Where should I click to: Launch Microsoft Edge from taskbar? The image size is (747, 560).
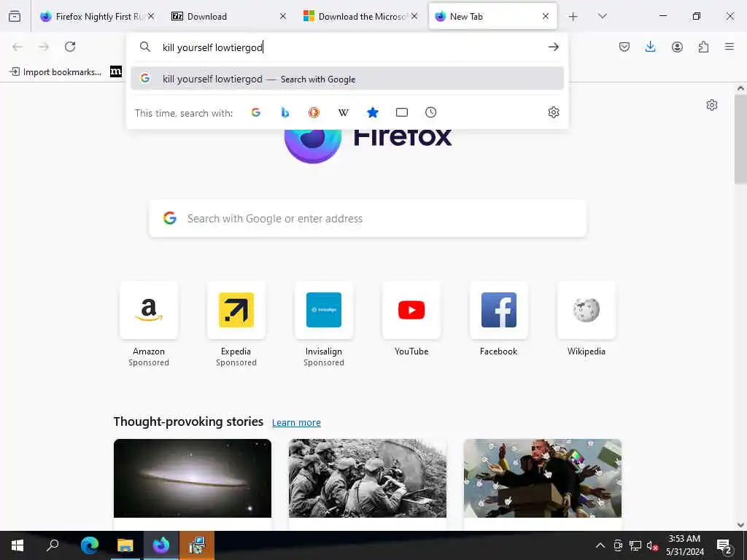click(x=90, y=545)
